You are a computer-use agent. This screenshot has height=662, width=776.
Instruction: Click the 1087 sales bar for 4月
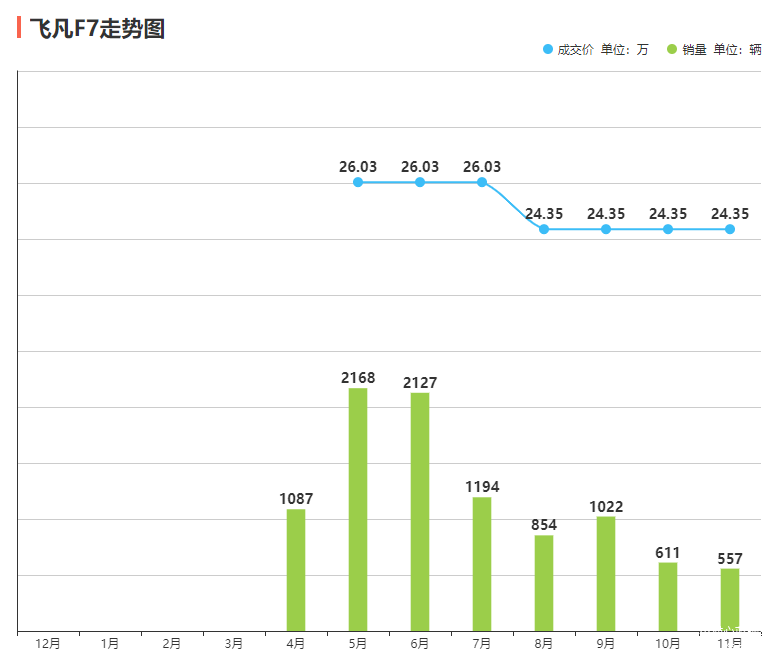click(x=296, y=570)
